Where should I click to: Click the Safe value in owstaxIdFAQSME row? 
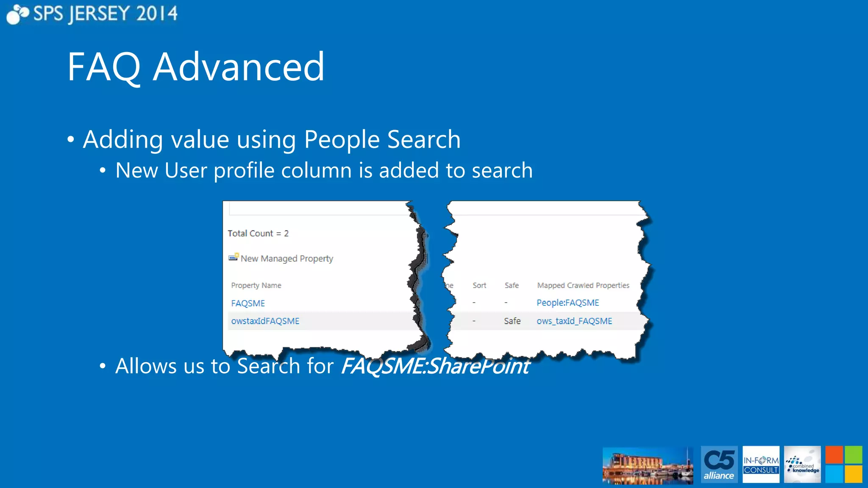(512, 321)
